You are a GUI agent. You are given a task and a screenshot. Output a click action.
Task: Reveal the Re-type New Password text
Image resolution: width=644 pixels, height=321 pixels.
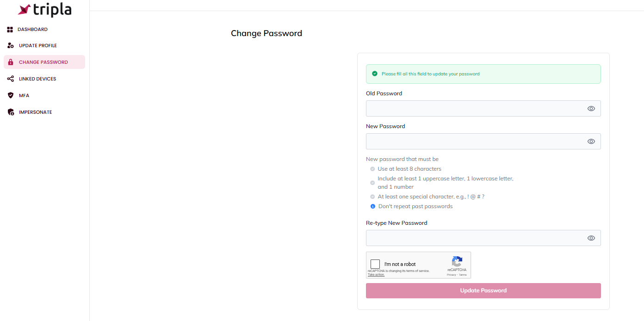591,238
